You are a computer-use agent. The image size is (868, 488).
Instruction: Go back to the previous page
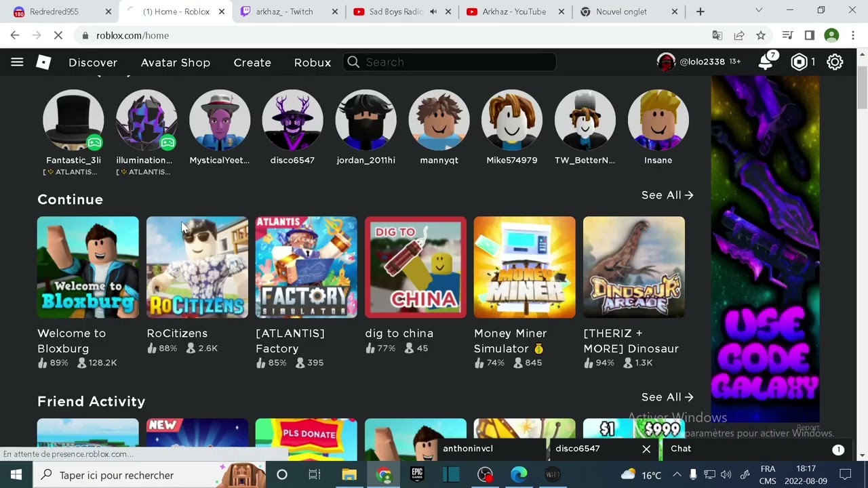click(15, 35)
